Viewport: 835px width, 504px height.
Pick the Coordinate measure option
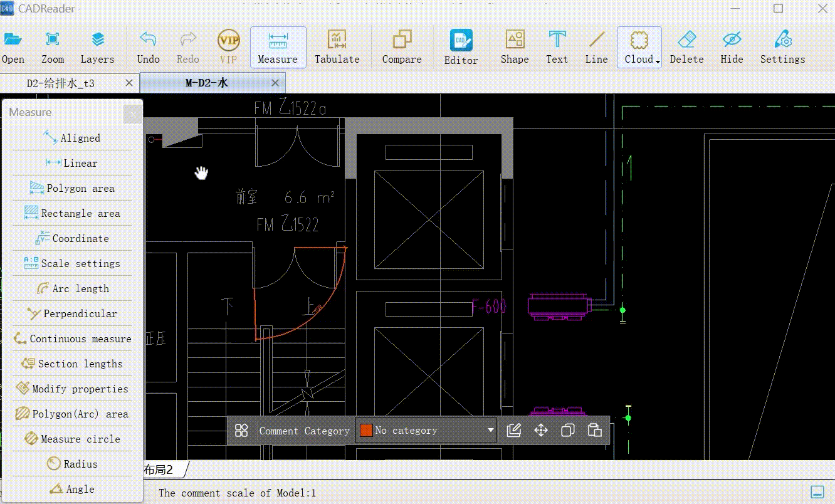[72, 238]
